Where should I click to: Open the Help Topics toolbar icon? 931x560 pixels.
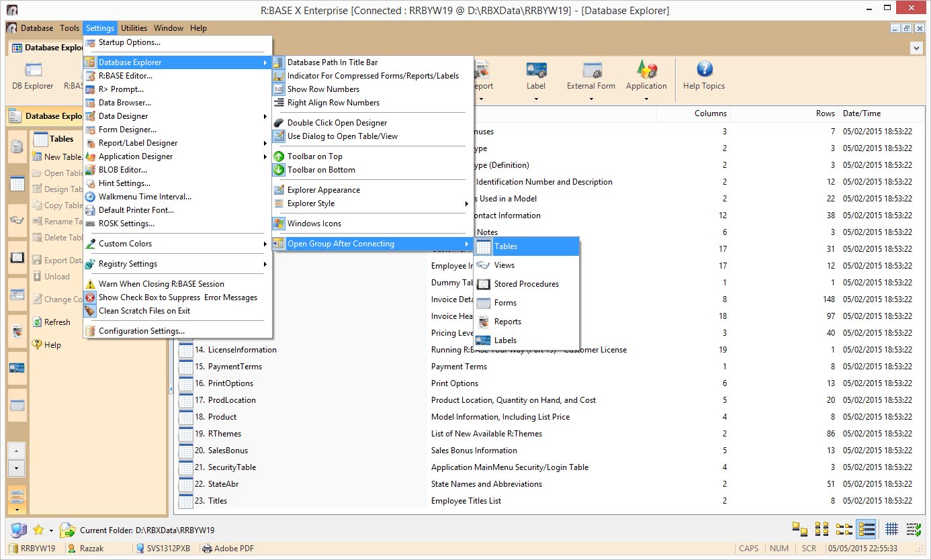(x=704, y=71)
